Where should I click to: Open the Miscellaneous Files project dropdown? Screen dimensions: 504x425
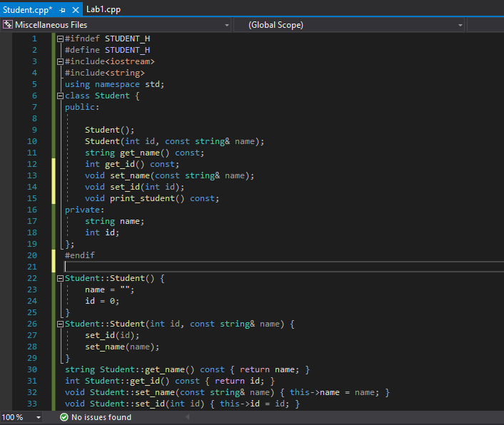coord(227,25)
